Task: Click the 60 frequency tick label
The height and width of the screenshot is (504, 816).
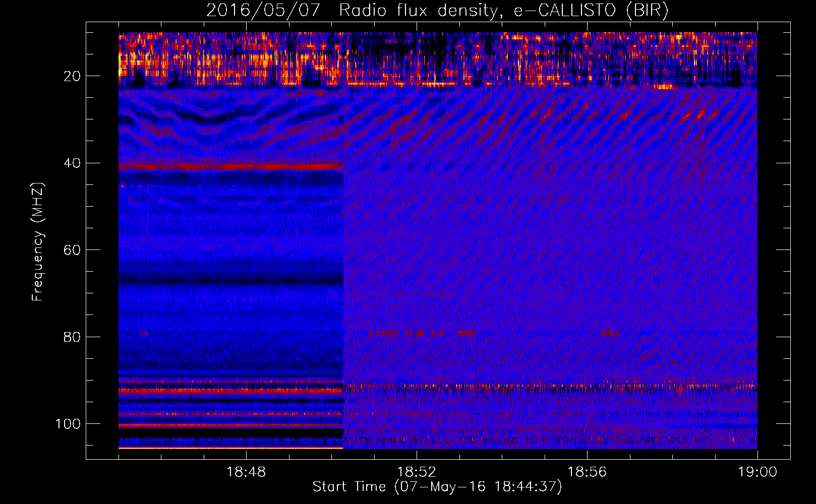Action: coord(72,250)
